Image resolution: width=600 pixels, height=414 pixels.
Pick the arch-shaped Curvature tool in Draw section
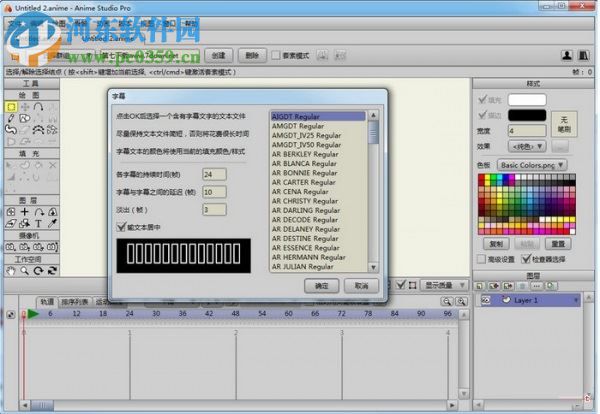coord(39,107)
